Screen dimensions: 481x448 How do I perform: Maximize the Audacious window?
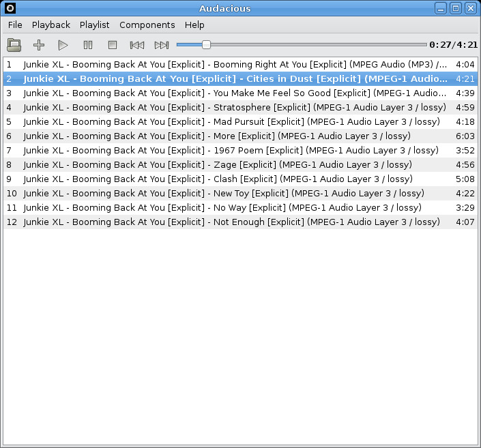click(x=456, y=8)
